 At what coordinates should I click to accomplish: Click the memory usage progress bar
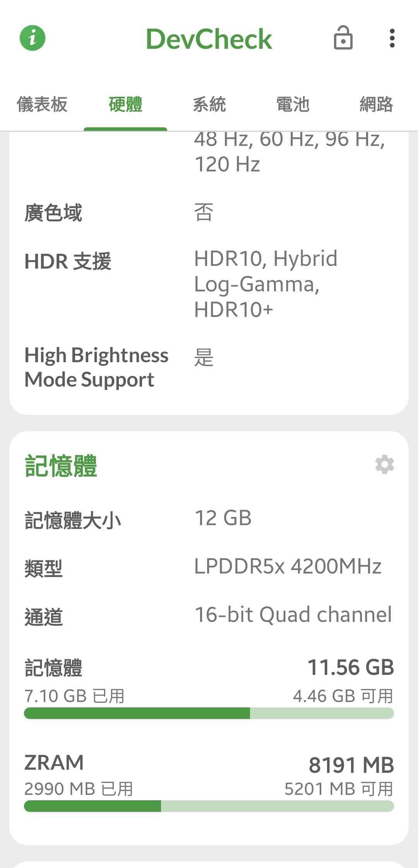pos(209,713)
